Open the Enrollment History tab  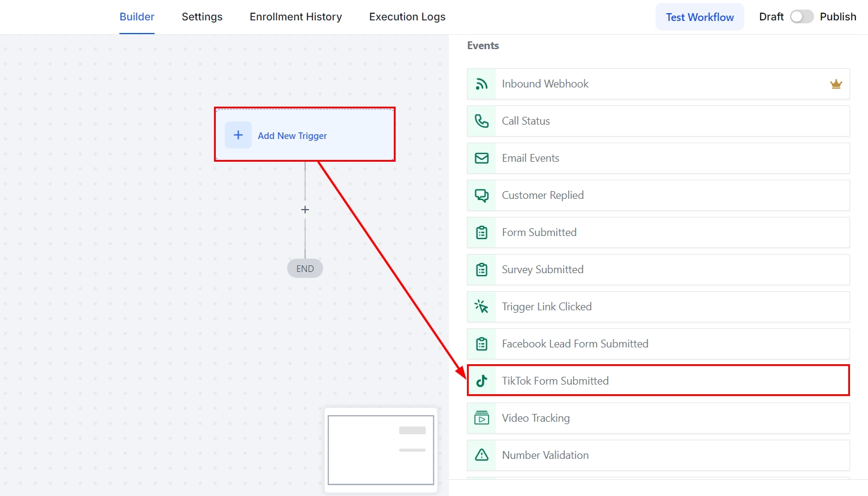coord(296,17)
